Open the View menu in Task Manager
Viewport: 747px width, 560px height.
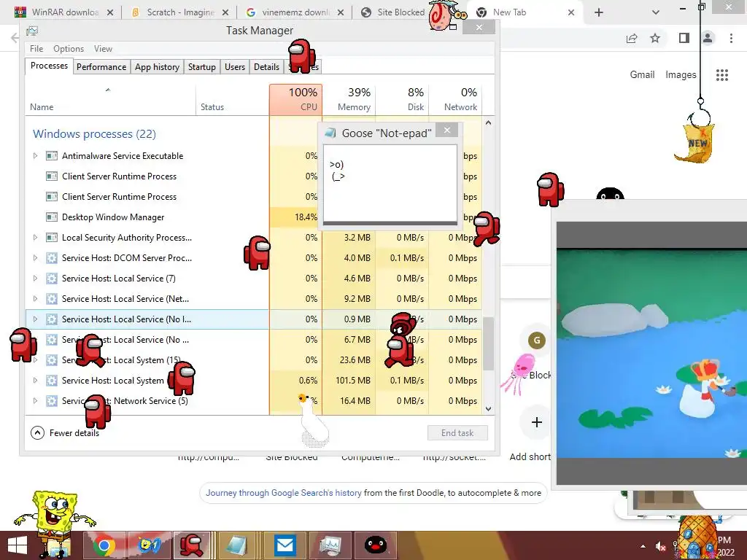pos(103,49)
